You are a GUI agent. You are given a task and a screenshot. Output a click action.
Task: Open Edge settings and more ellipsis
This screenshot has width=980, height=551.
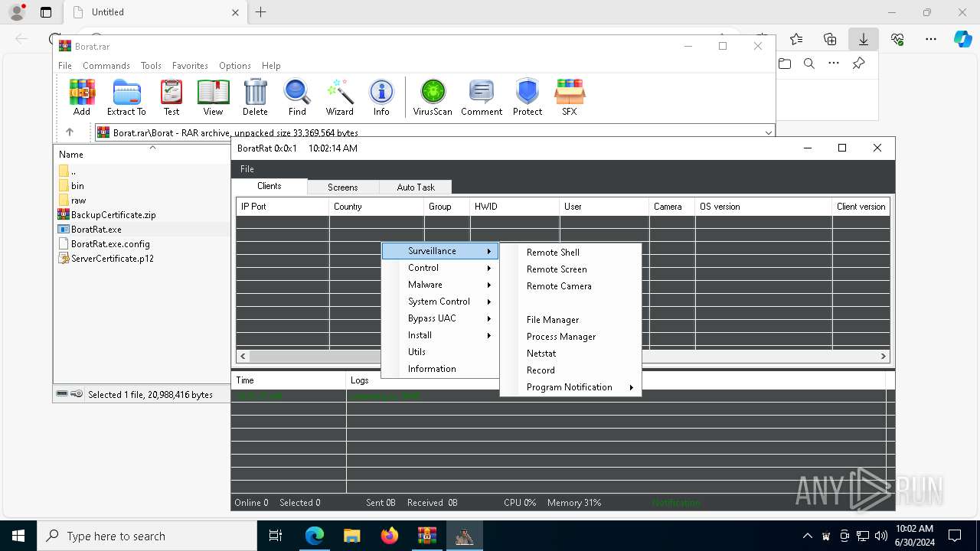coord(931,39)
